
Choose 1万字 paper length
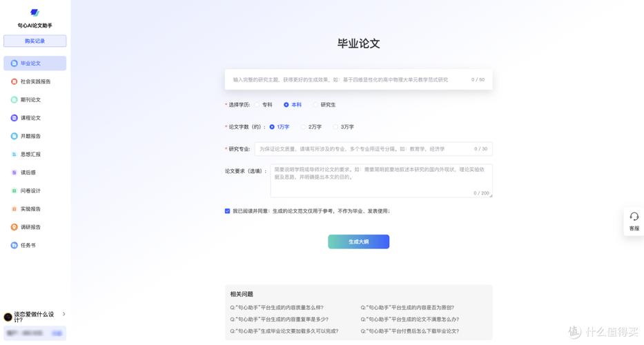[x=272, y=127]
